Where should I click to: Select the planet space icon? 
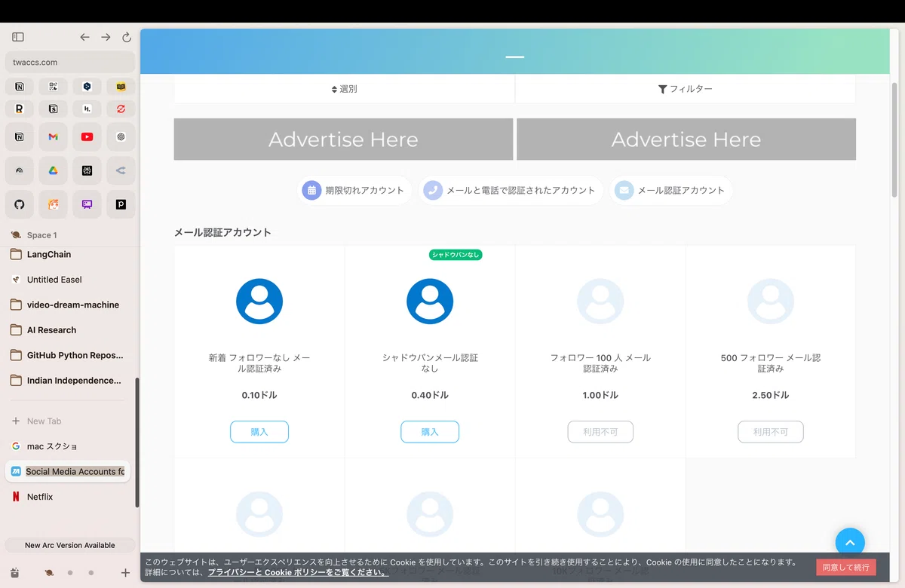[x=48, y=573]
